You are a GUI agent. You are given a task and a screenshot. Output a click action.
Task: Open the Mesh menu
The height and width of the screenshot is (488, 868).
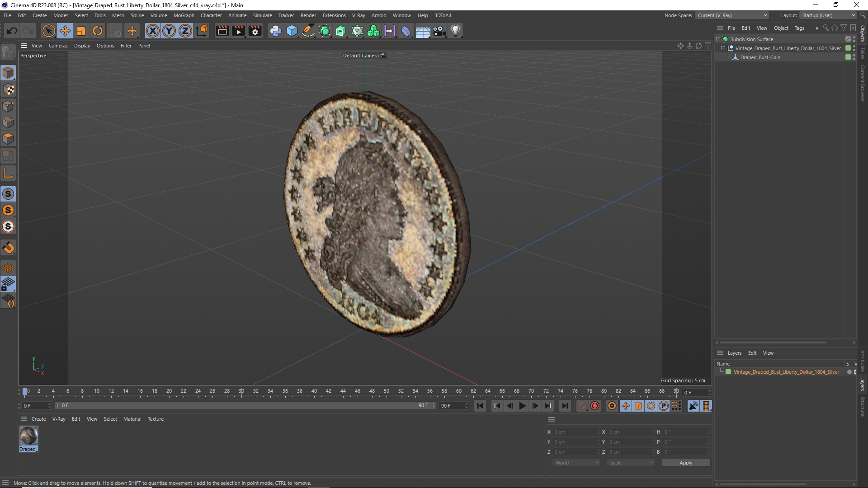(x=118, y=15)
